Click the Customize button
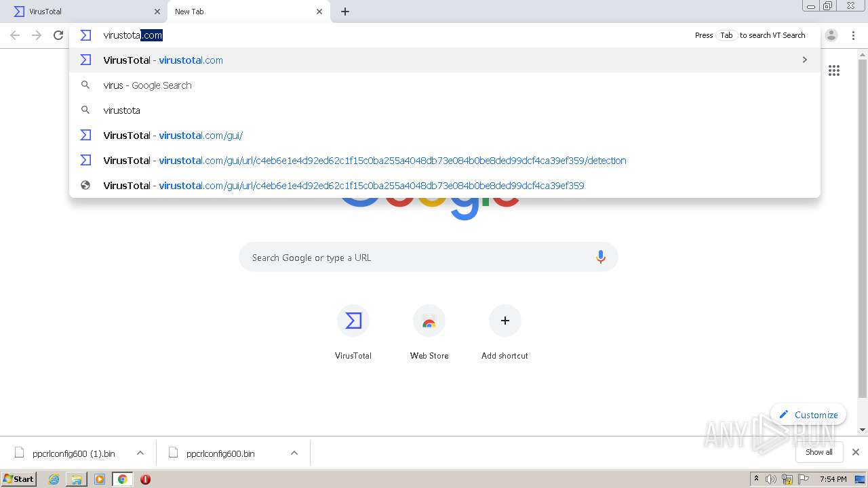 tap(808, 415)
